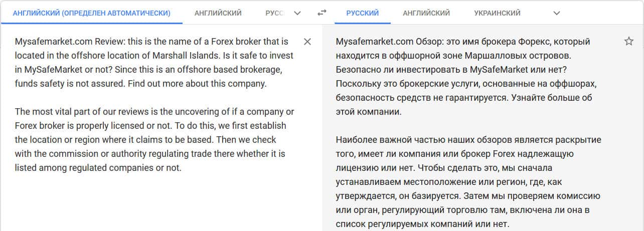Switch target language to УКРАИНСКИЙ
Screen dimensions: 644x231
pyautogui.click(x=497, y=13)
